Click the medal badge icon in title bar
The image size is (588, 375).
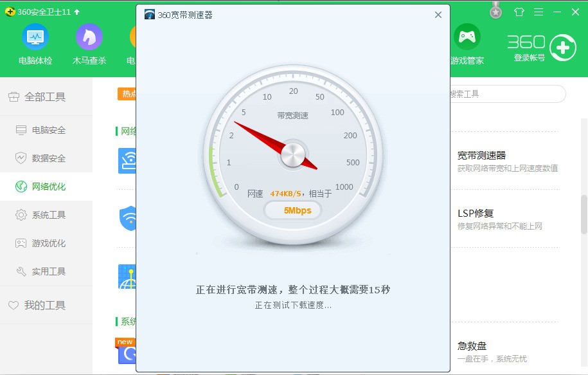[495, 10]
